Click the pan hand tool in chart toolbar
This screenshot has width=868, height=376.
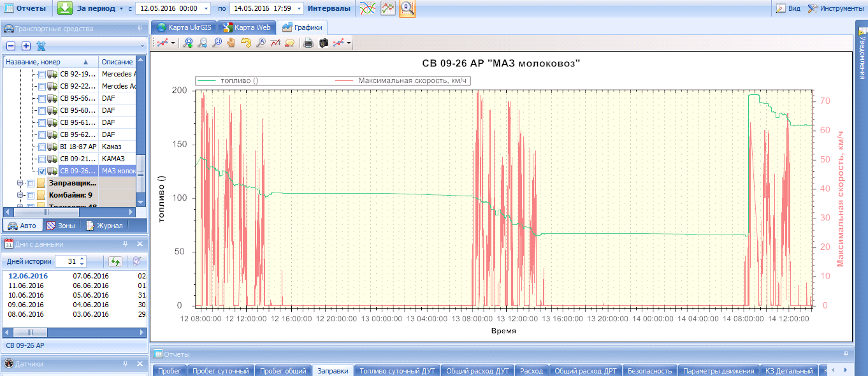coord(231,43)
